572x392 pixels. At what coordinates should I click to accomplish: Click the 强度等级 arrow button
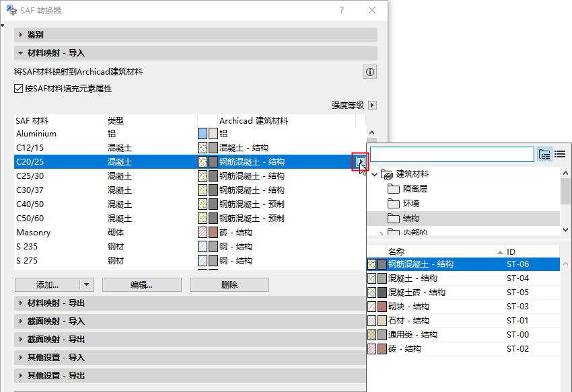coord(372,106)
